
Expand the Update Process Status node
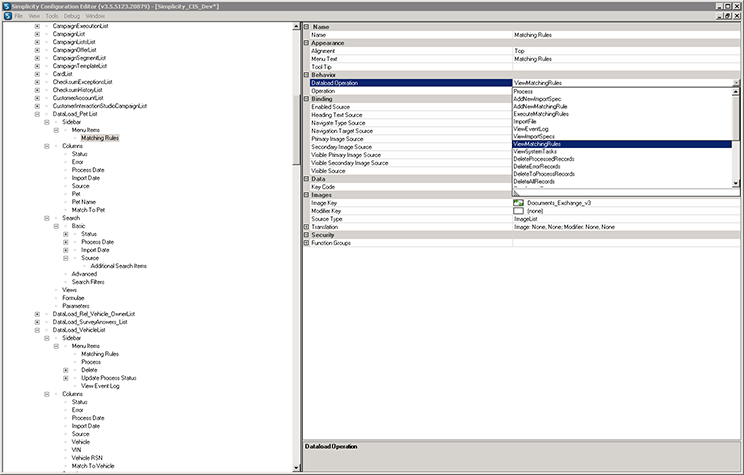pyautogui.click(x=65, y=378)
